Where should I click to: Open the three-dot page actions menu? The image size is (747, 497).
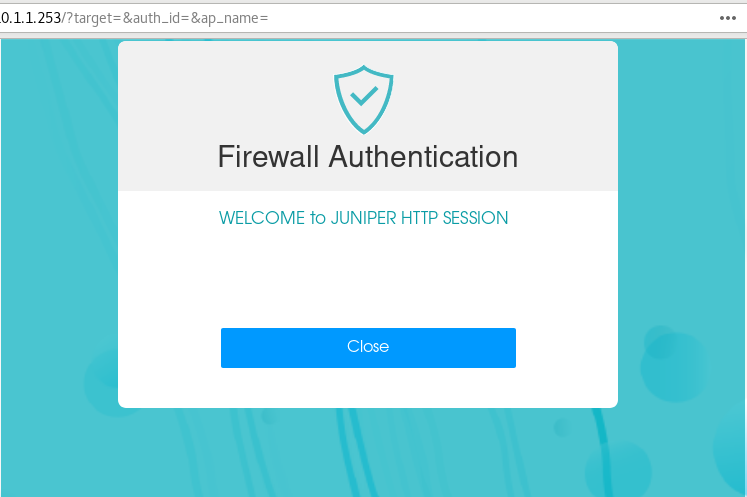(727, 18)
